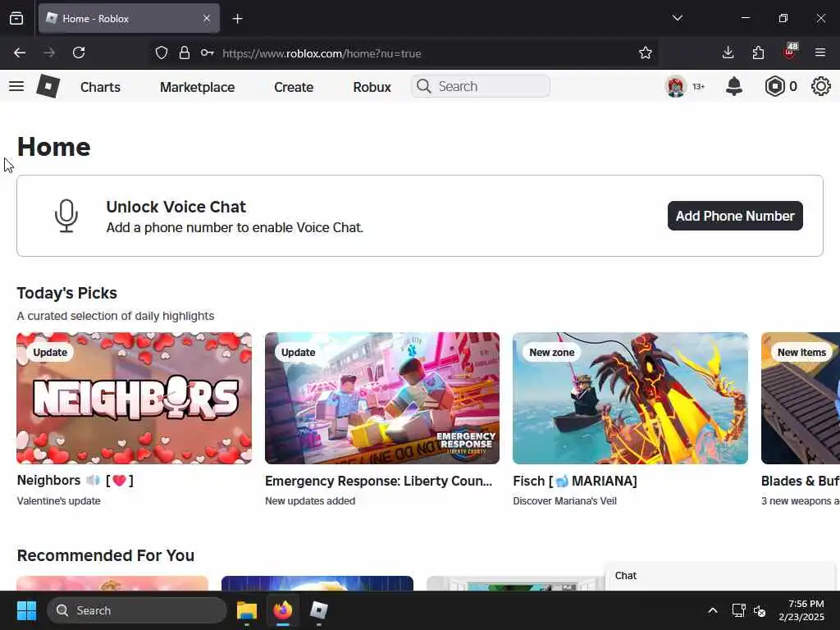Click the Roblox logo icon
840x630 pixels.
point(48,86)
